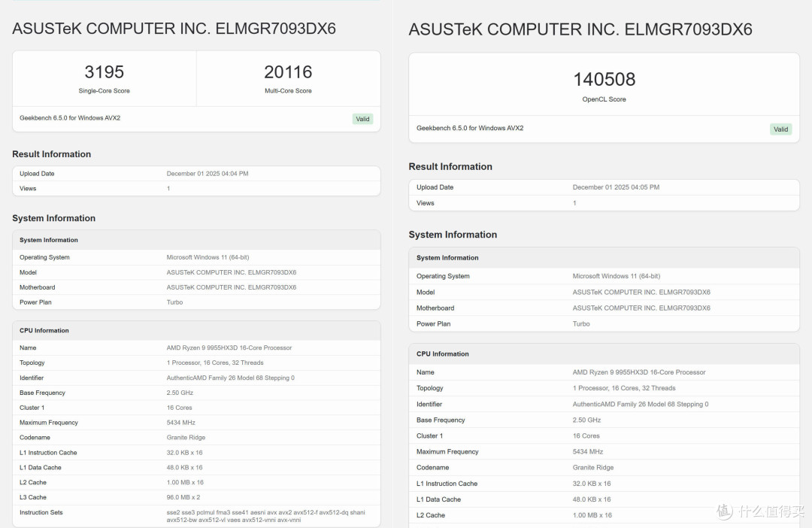The height and width of the screenshot is (528, 812).
Task: Click the L3 Cache 96.0 MB value
Action: (x=183, y=497)
